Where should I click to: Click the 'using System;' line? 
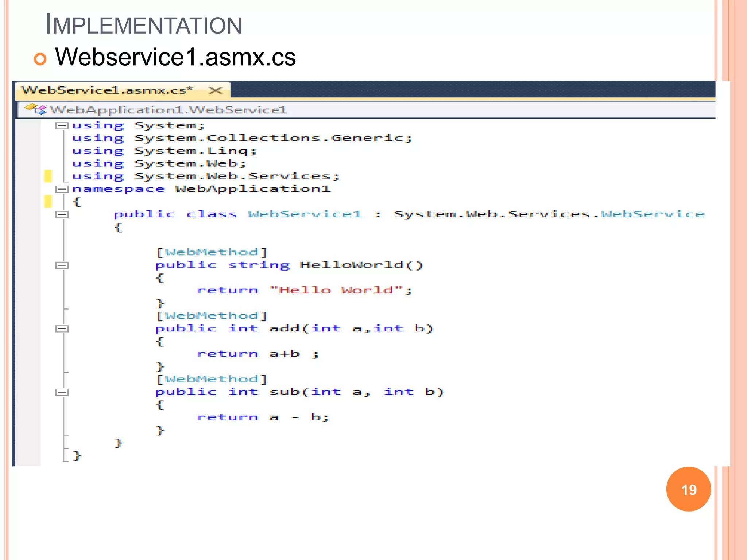pos(139,126)
